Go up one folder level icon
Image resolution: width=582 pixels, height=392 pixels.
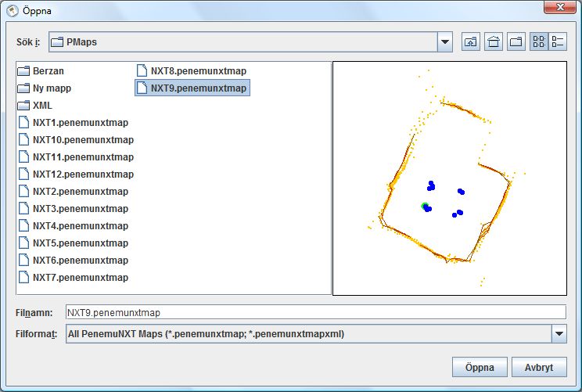click(x=471, y=41)
